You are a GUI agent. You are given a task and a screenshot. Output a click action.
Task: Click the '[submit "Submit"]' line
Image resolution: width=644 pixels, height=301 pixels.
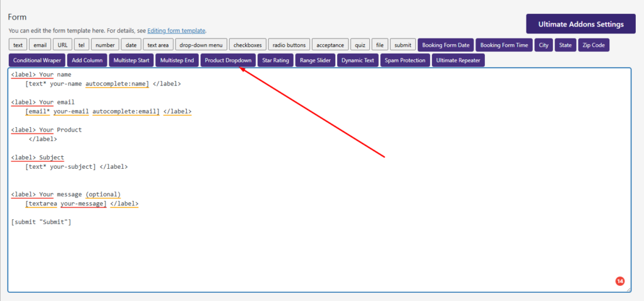coord(41,222)
